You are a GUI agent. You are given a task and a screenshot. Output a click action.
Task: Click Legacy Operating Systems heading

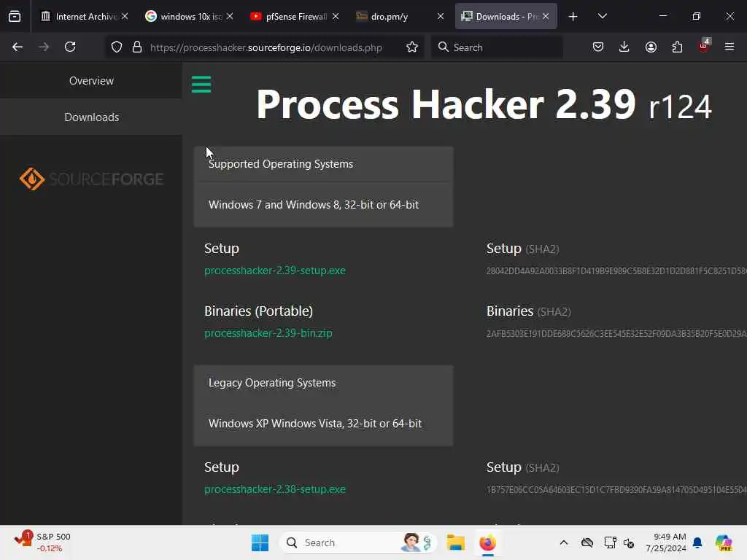pyautogui.click(x=272, y=383)
